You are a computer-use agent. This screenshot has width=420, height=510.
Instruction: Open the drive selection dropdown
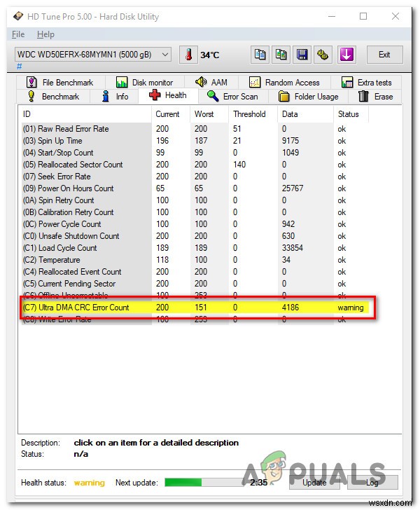pos(93,55)
